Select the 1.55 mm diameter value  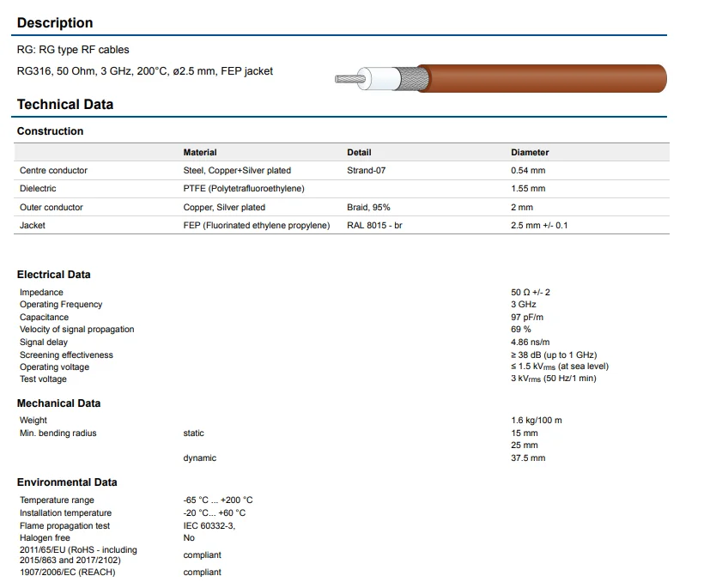click(x=528, y=188)
